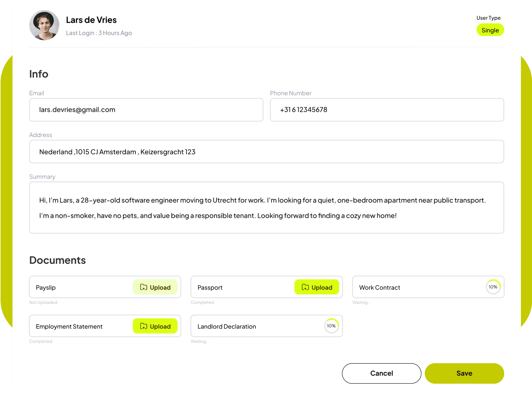Viewport: 532px width, 394px height.
Task: Click the Passport document label
Action: (210, 288)
